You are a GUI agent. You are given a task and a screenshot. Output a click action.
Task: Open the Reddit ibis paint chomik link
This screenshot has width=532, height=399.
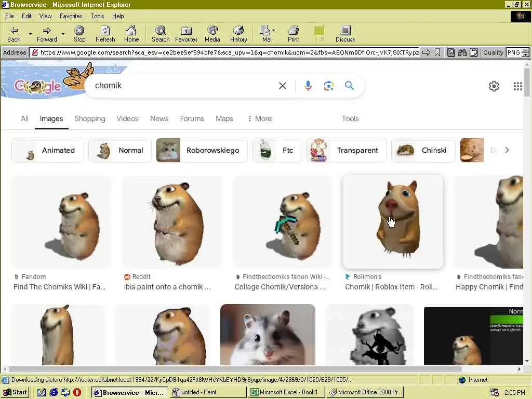pos(167,287)
